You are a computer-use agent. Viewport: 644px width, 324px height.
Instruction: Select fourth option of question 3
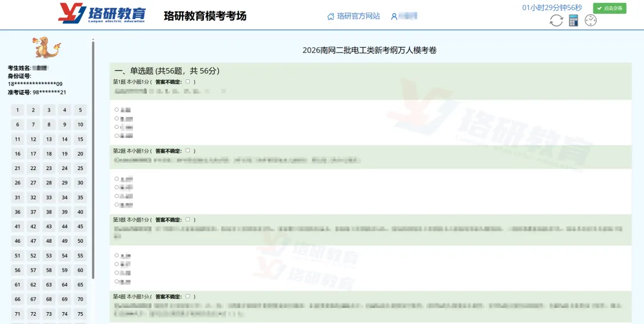point(117,281)
